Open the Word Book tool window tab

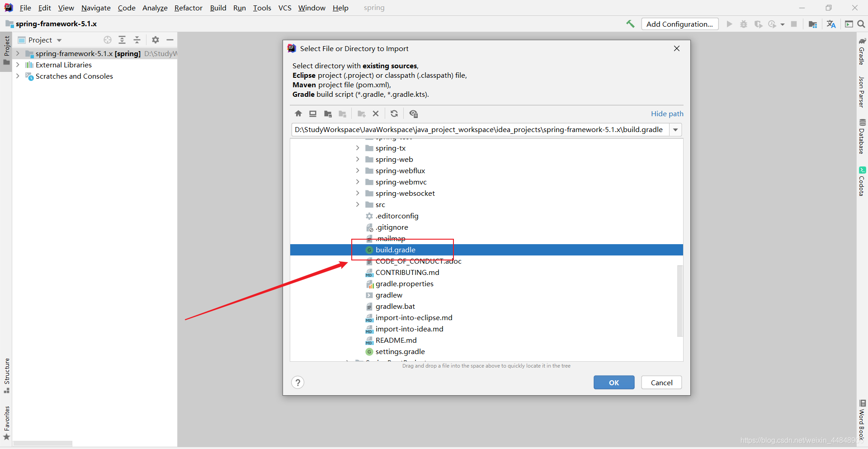click(x=862, y=420)
